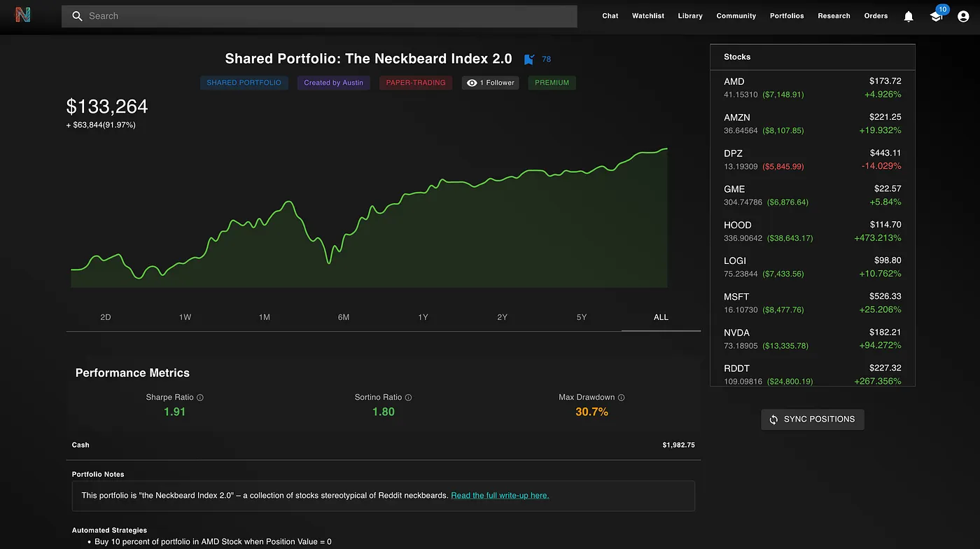980x549 pixels.
Task: Click the $133,264 portfolio value
Action: pyautogui.click(x=107, y=106)
